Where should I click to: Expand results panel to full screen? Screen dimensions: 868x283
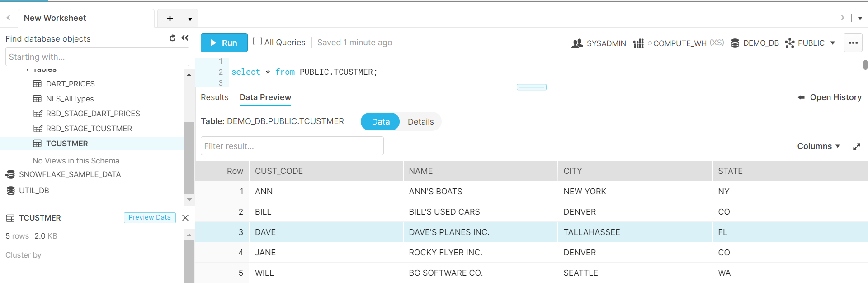(856, 147)
